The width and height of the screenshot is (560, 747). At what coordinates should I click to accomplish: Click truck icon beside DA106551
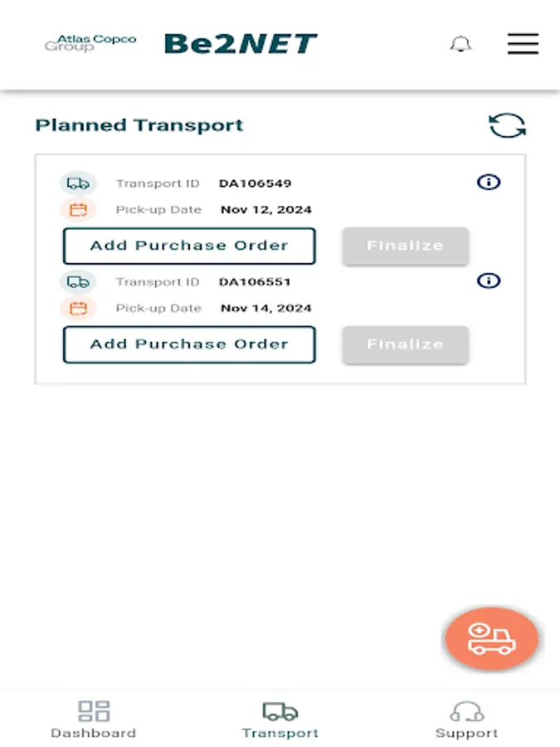pyautogui.click(x=78, y=282)
